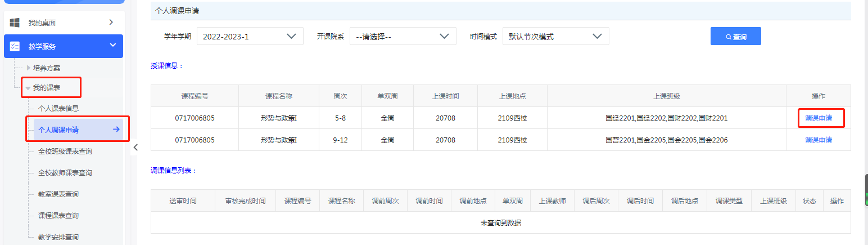Open 课程课表查询 in sidebar

pyautogui.click(x=58, y=216)
